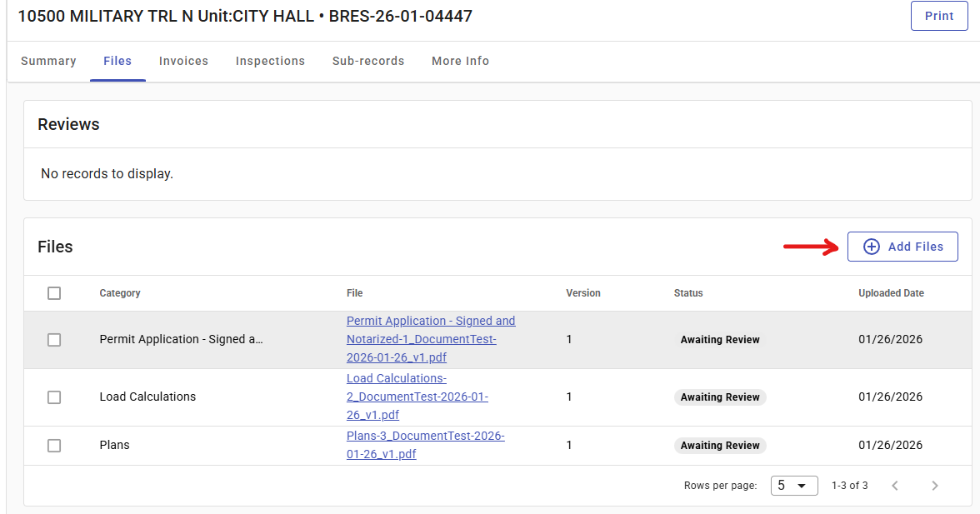Screen dimensions: 980x514
Task: Go to next page of files
Action: click(x=934, y=486)
